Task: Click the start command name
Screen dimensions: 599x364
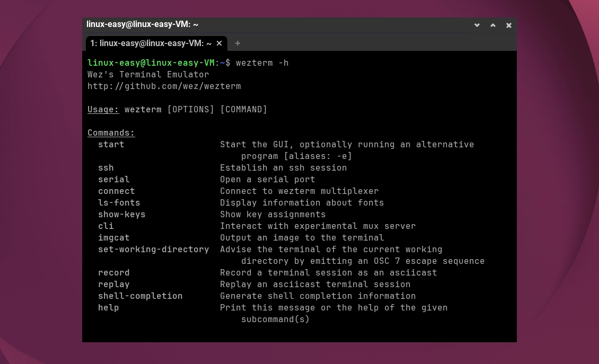Action: pyautogui.click(x=111, y=144)
